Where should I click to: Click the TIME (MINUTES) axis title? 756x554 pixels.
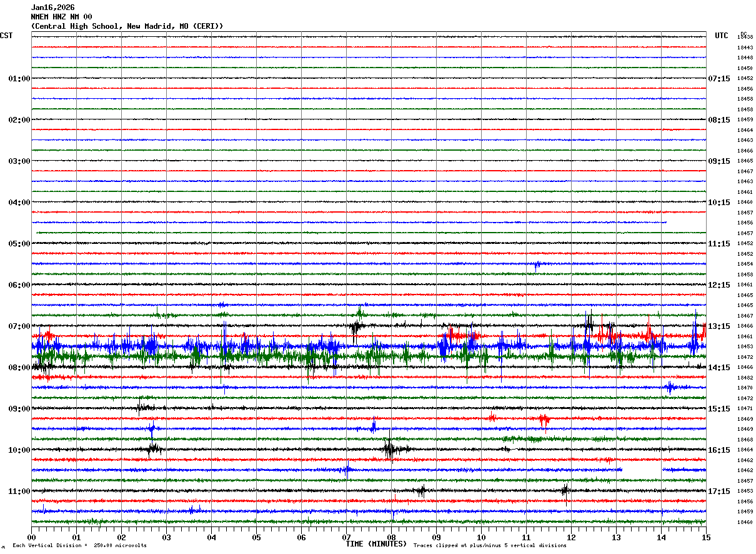(x=376, y=544)
